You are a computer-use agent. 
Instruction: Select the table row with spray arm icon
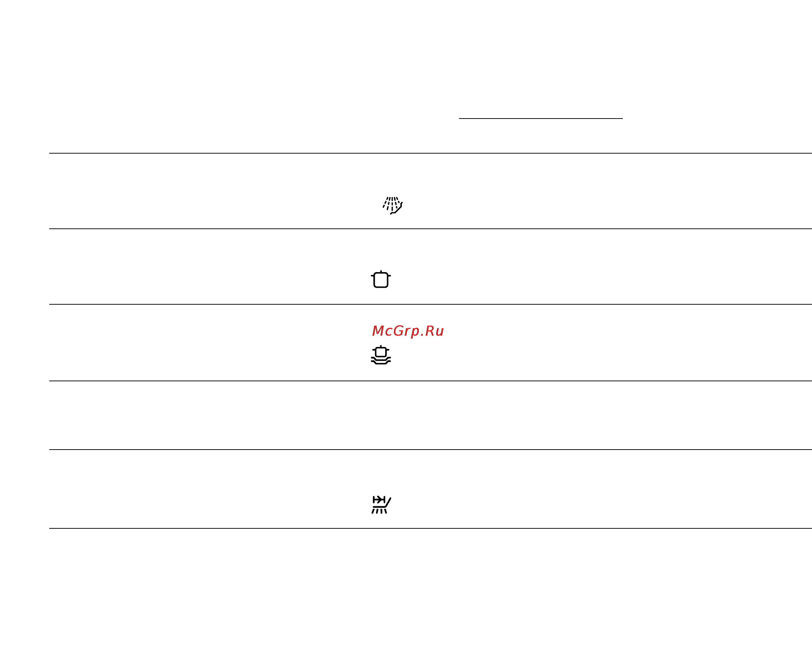[430, 489]
